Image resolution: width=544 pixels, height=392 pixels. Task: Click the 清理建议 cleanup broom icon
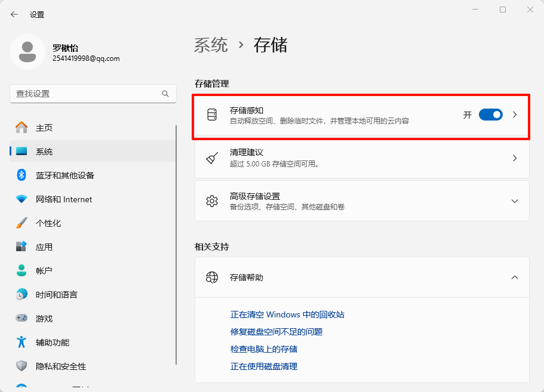pyautogui.click(x=212, y=158)
